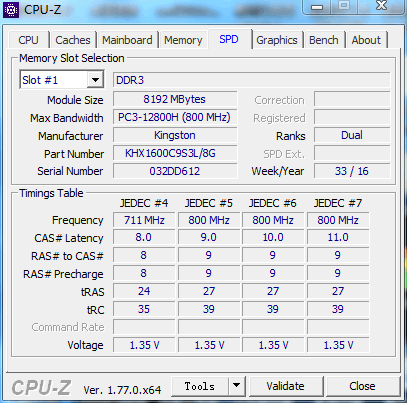Click JEDEC #4 RAS# to CAS# value 8
This screenshot has width=407, height=403.
click(144, 256)
